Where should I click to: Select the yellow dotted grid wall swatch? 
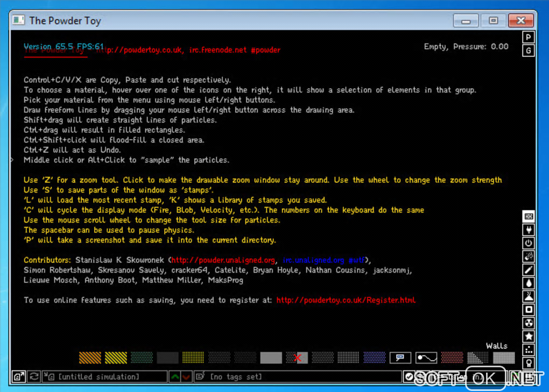click(x=193, y=358)
